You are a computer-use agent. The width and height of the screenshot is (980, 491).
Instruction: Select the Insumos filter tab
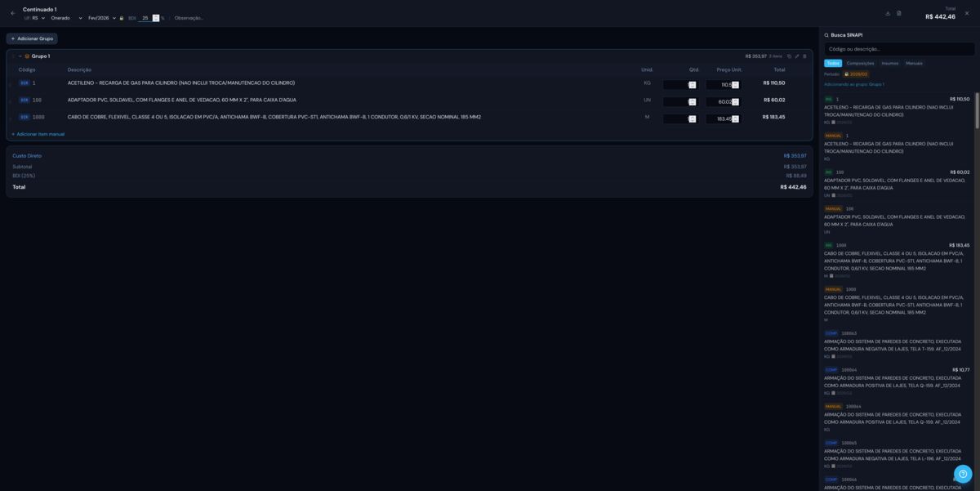(x=889, y=63)
